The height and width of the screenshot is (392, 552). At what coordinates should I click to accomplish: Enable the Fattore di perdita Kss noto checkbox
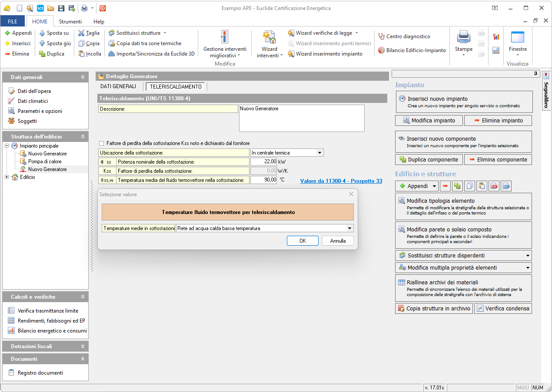click(x=102, y=143)
